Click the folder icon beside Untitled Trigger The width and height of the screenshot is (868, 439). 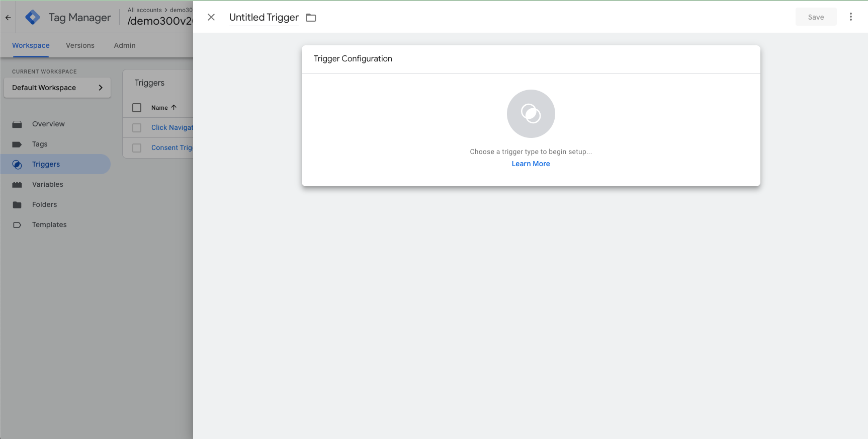coord(311,18)
